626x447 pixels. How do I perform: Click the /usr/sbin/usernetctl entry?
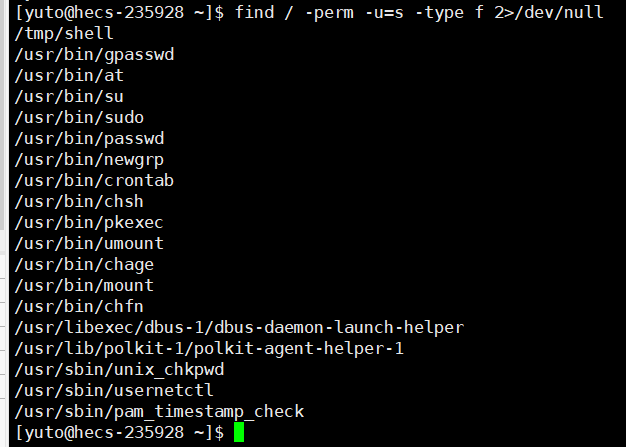(x=114, y=391)
